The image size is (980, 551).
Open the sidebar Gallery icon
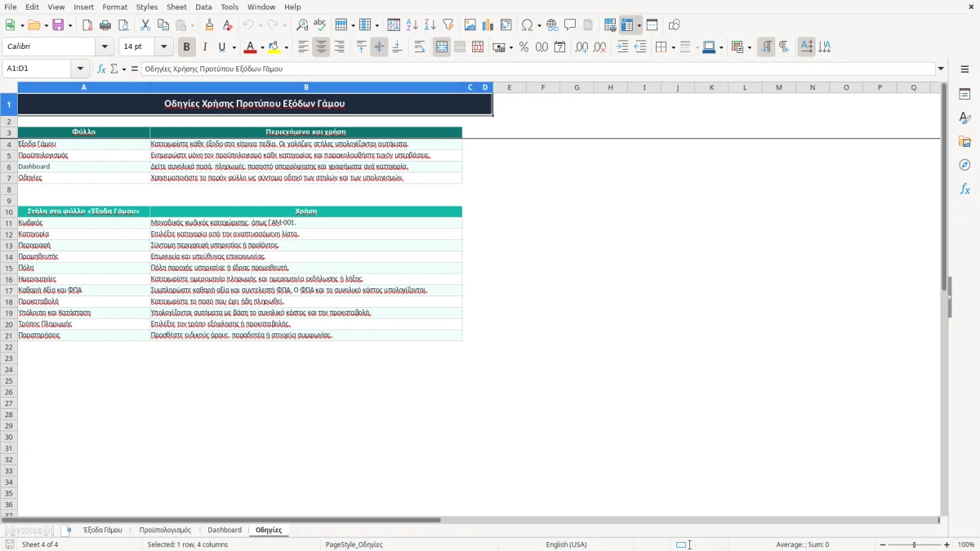pyautogui.click(x=964, y=141)
